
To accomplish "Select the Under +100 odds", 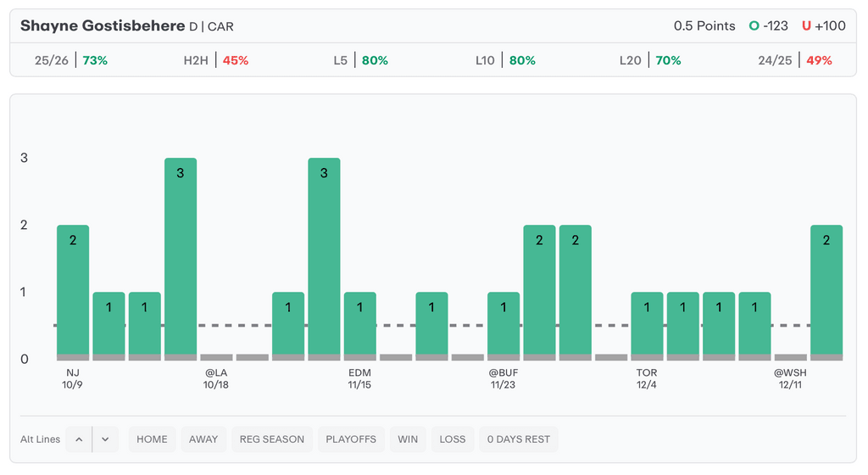I will (x=824, y=26).
